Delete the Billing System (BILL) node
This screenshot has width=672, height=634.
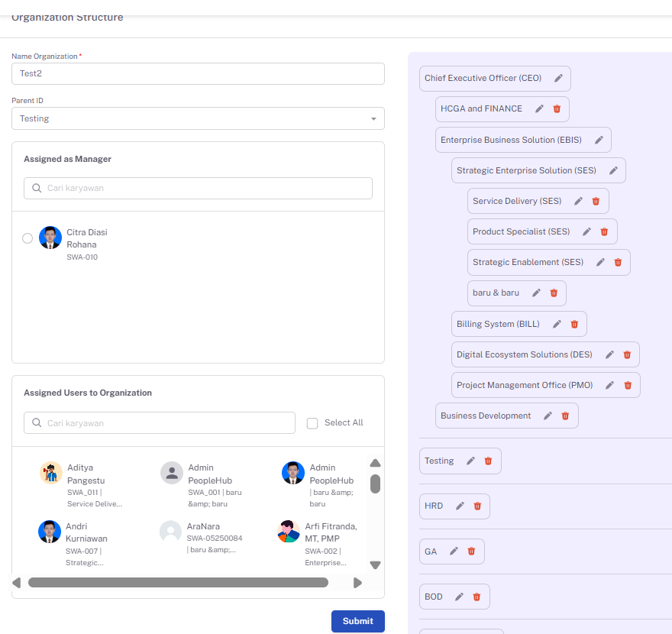click(574, 324)
